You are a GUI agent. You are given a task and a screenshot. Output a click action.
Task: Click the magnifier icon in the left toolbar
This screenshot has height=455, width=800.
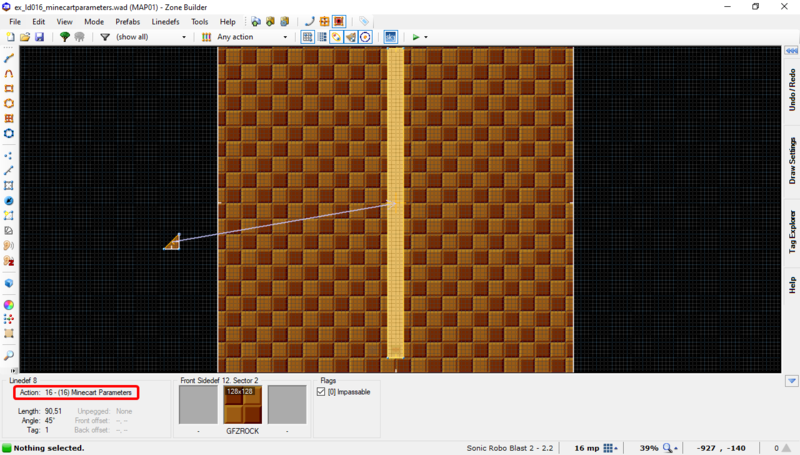click(x=9, y=355)
